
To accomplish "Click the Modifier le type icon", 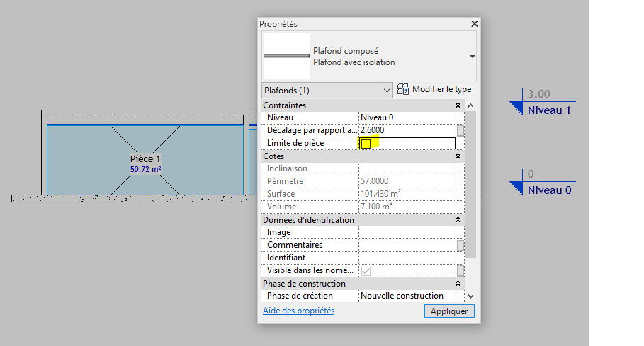I will pos(403,90).
